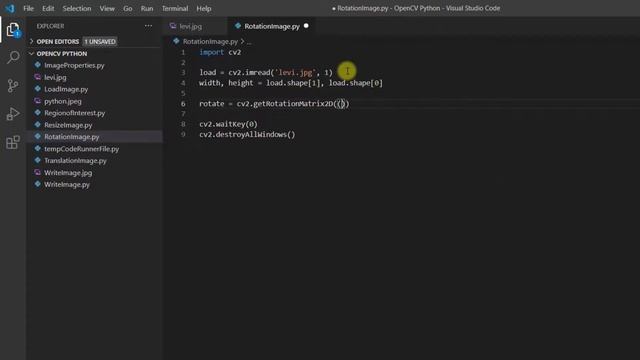Click image icon next to python.jpeg
This screenshot has width=640, height=360.
(38, 101)
